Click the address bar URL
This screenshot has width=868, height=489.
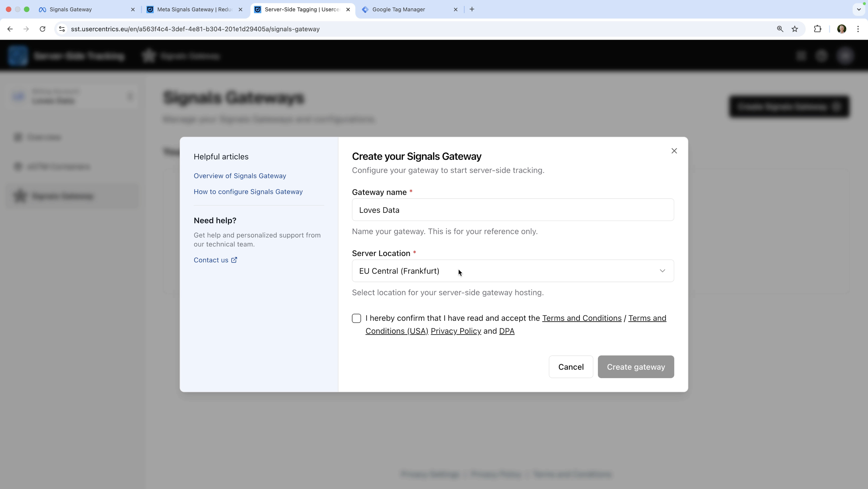point(195,29)
